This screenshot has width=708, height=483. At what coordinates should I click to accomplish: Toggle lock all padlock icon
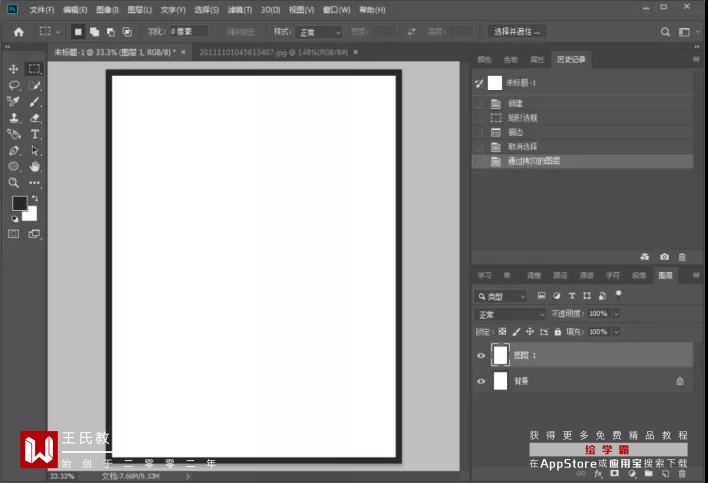(558, 332)
